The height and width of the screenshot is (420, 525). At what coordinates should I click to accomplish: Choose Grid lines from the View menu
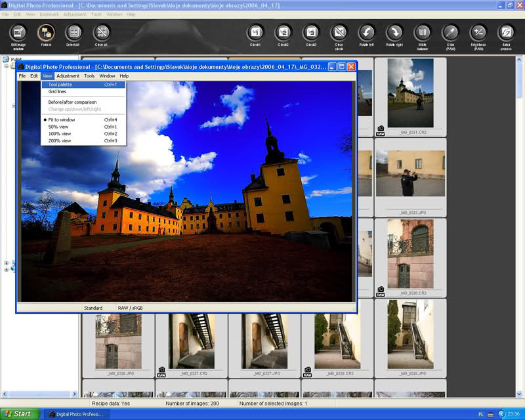[83, 91]
